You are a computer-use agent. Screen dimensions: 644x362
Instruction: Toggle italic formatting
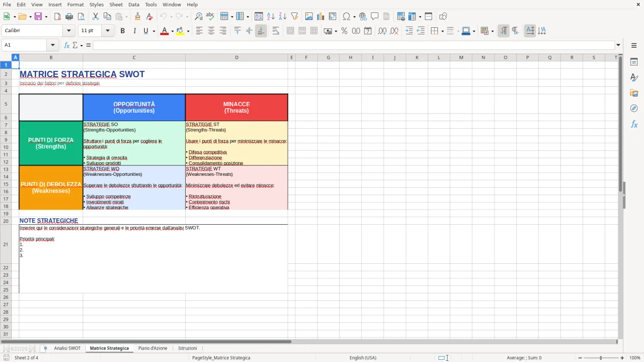(134, 31)
